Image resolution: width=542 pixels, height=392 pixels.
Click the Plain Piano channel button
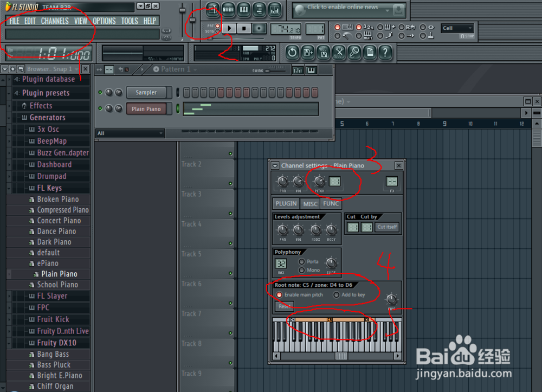[146, 109]
